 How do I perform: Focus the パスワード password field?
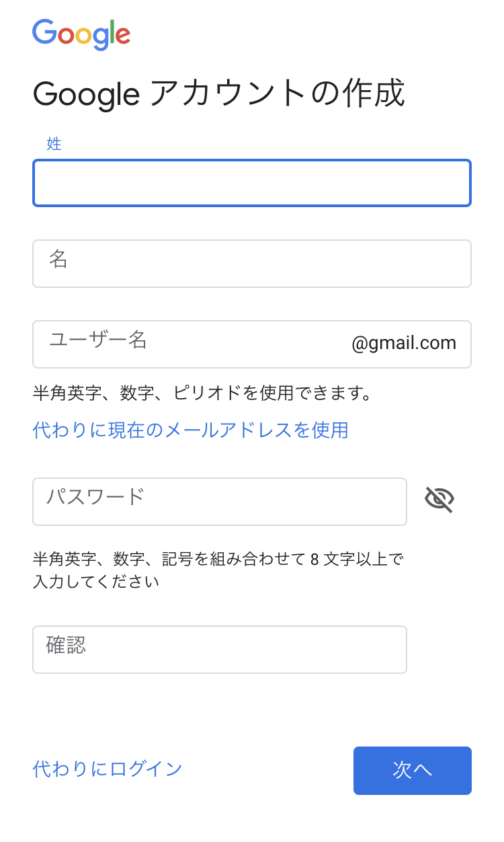tap(219, 502)
